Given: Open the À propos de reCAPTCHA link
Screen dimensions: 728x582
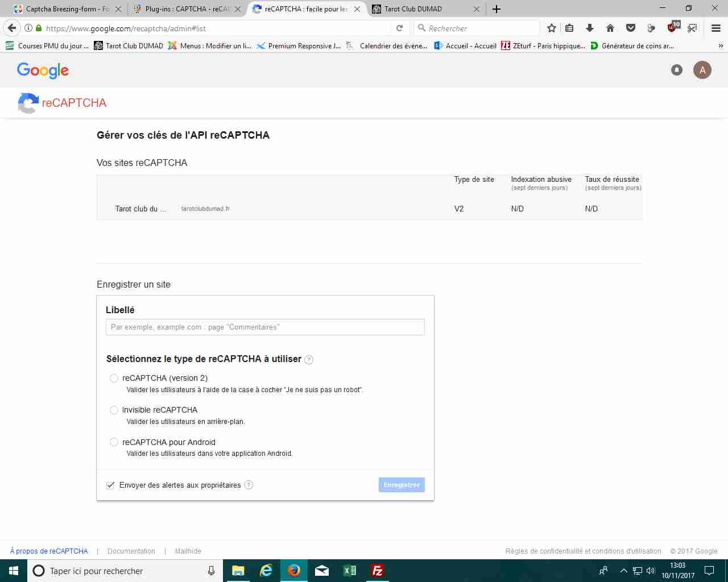Looking at the screenshot, I should click(x=49, y=551).
